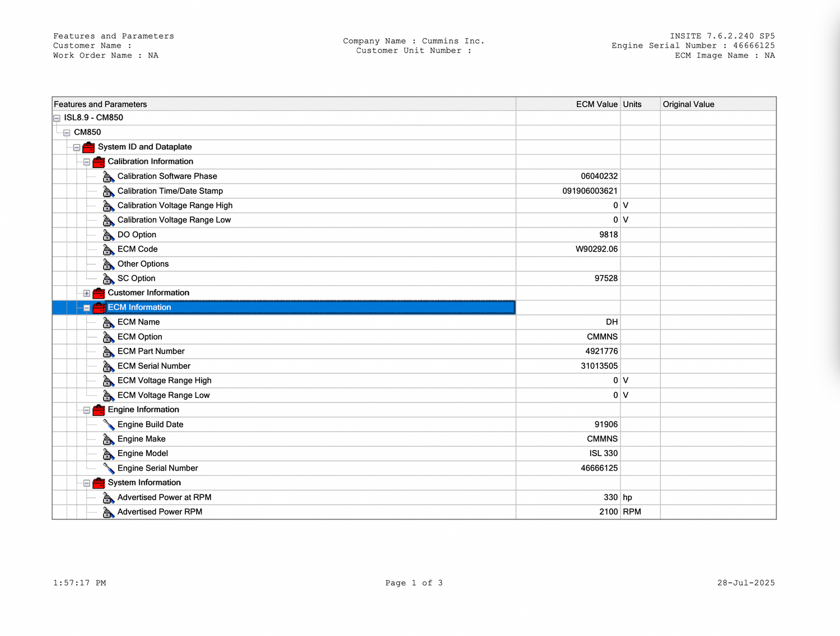Expand the Customer Information node

(x=87, y=294)
